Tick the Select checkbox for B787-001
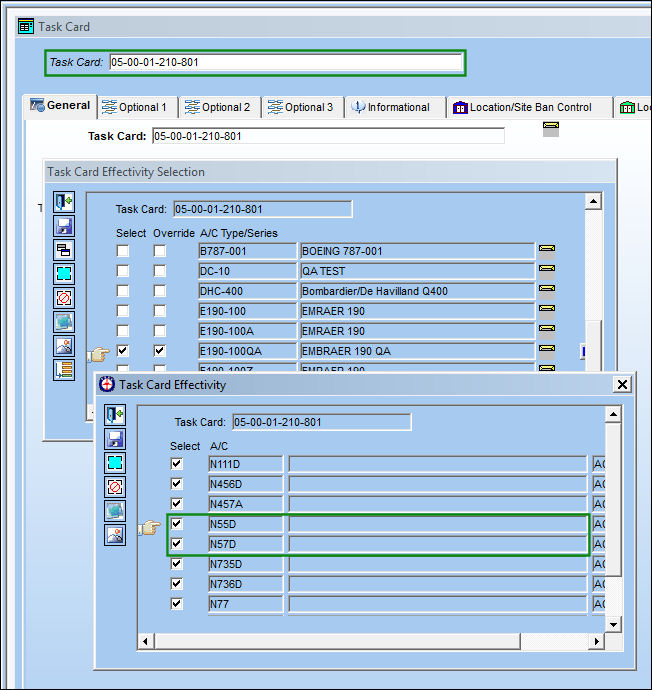 [x=123, y=251]
